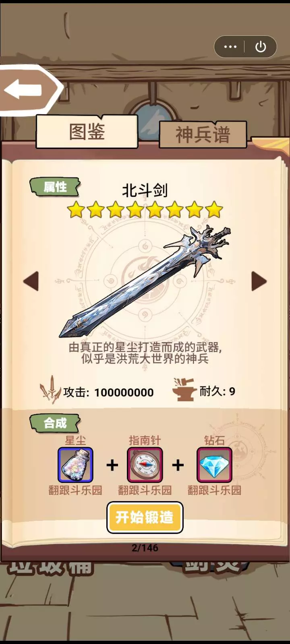Tap the power icon to exit

pos(261,47)
